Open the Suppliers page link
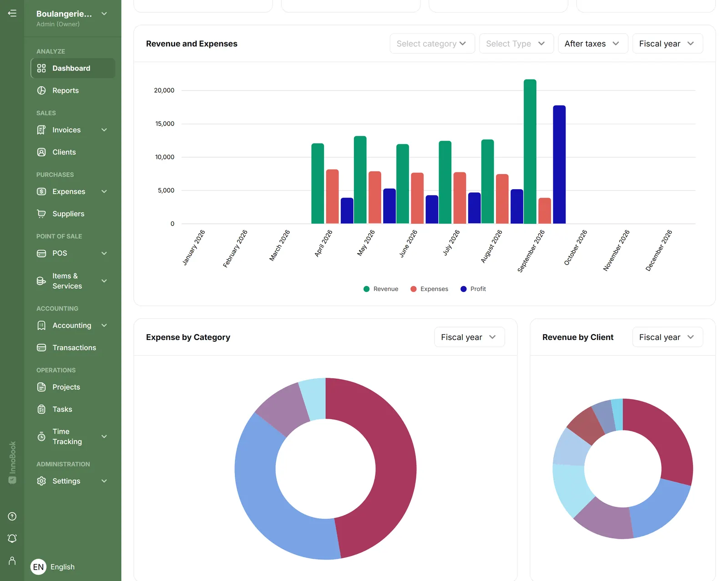 (x=73, y=214)
